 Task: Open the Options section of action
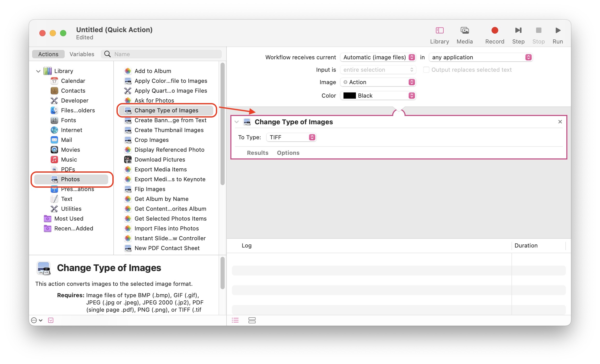(x=288, y=153)
